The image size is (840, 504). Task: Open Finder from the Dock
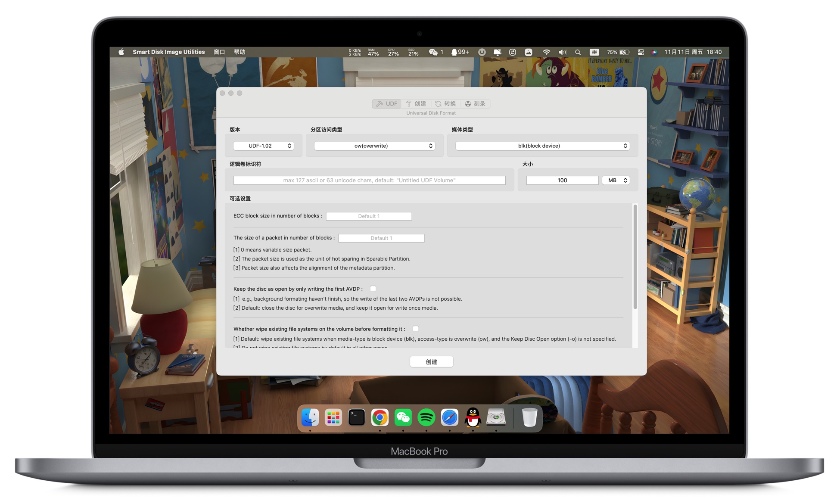(x=310, y=417)
